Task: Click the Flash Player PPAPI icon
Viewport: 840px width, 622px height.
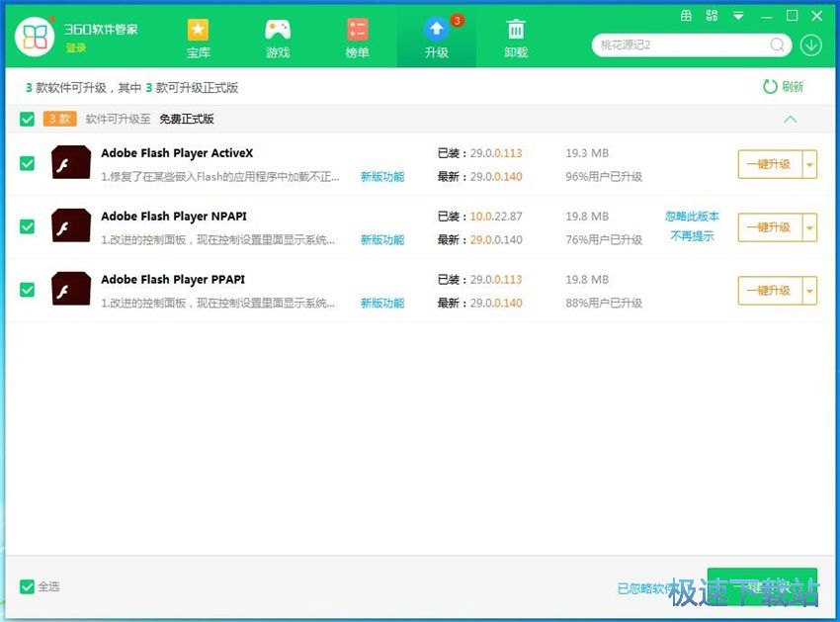Action: pyautogui.click(x=71, y=289)
